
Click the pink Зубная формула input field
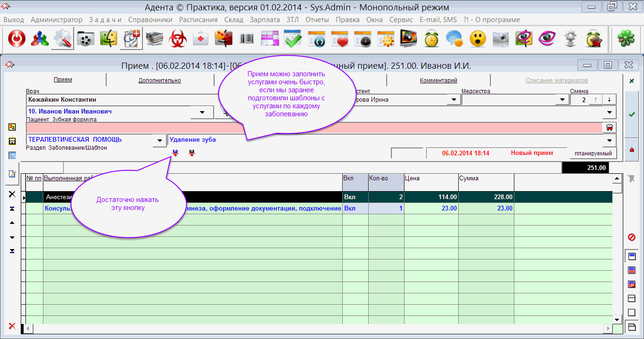click(x=314, y=128)
